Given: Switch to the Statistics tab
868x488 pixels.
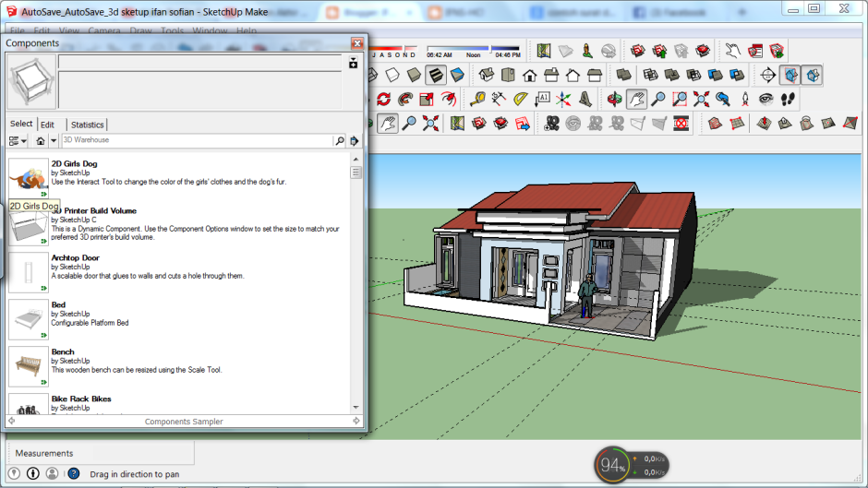Looking at the screenshot, I should point(87,125).
